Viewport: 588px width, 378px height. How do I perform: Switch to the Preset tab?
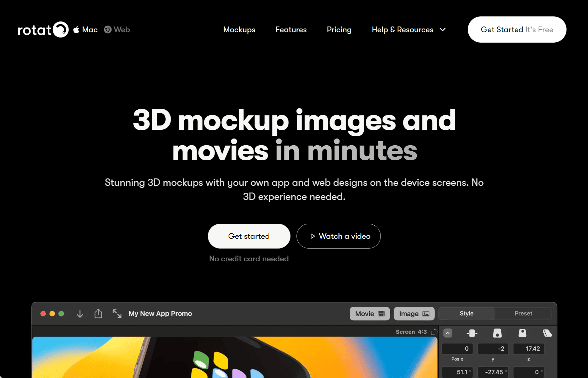pyautogui.click(x=523, y=314)
